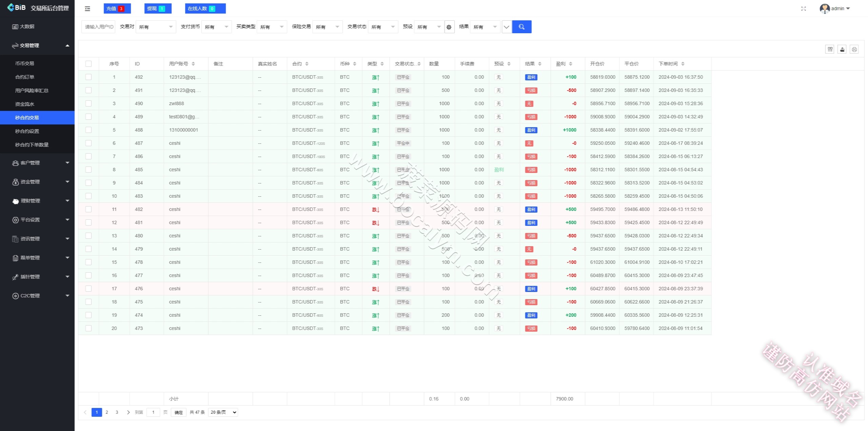Click the blue search magnifier button
This screenshot has width=868, height=431.
point(521,27)
